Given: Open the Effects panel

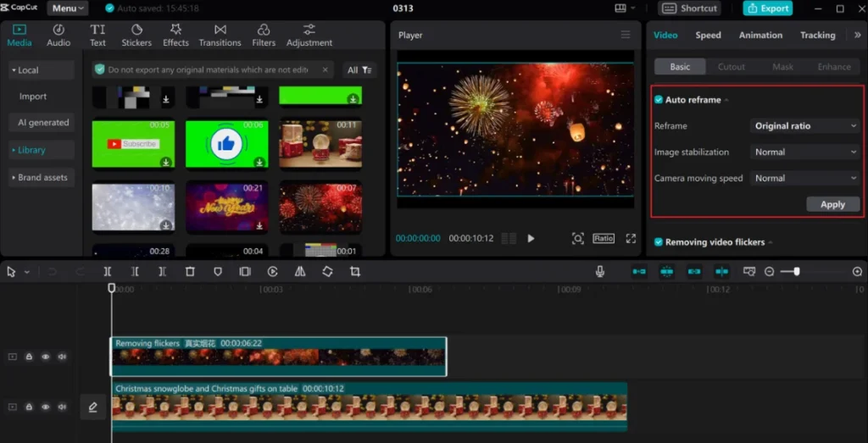Looking at the screenshot, I should tap(175, 35).
